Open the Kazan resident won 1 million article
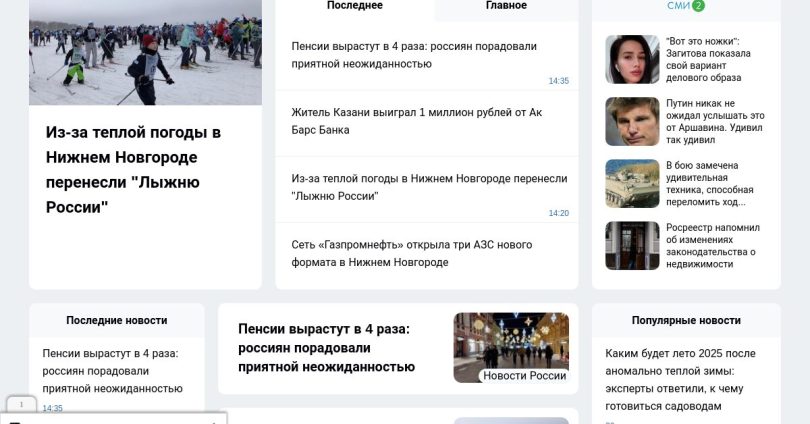The width and height of the screenshot is (810, 424). (x=416, y=121)
